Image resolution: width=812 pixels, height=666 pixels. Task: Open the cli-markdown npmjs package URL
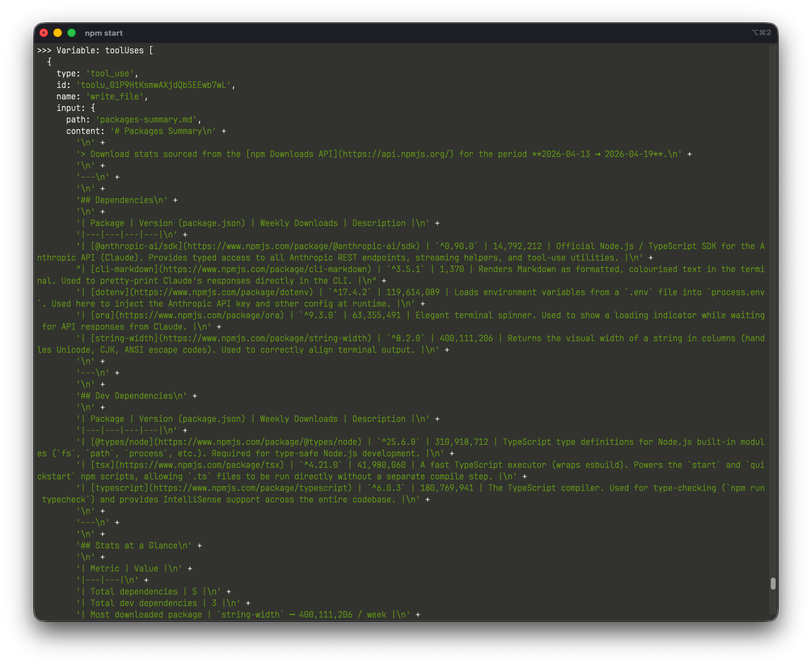265,269
